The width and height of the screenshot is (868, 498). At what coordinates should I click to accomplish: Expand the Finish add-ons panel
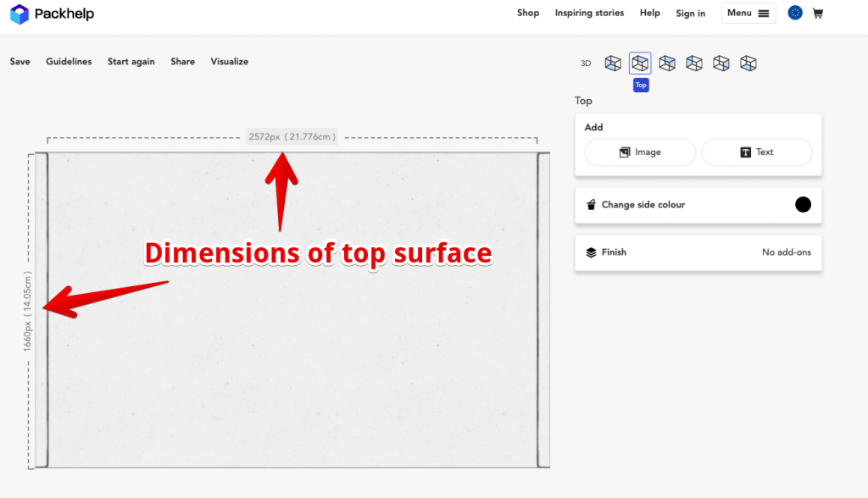point(698,252)
